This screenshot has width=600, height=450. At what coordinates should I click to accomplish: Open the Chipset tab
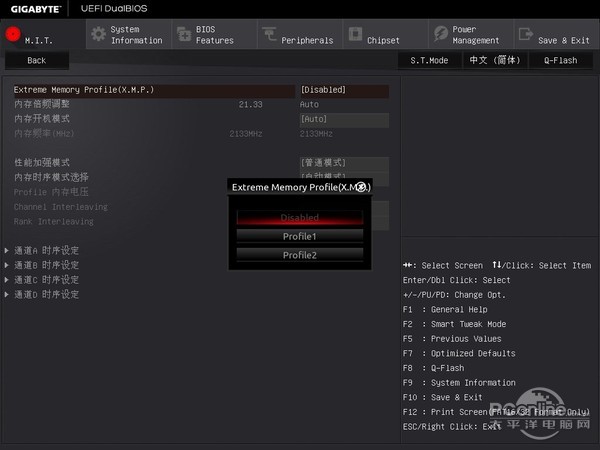point(386,34)
